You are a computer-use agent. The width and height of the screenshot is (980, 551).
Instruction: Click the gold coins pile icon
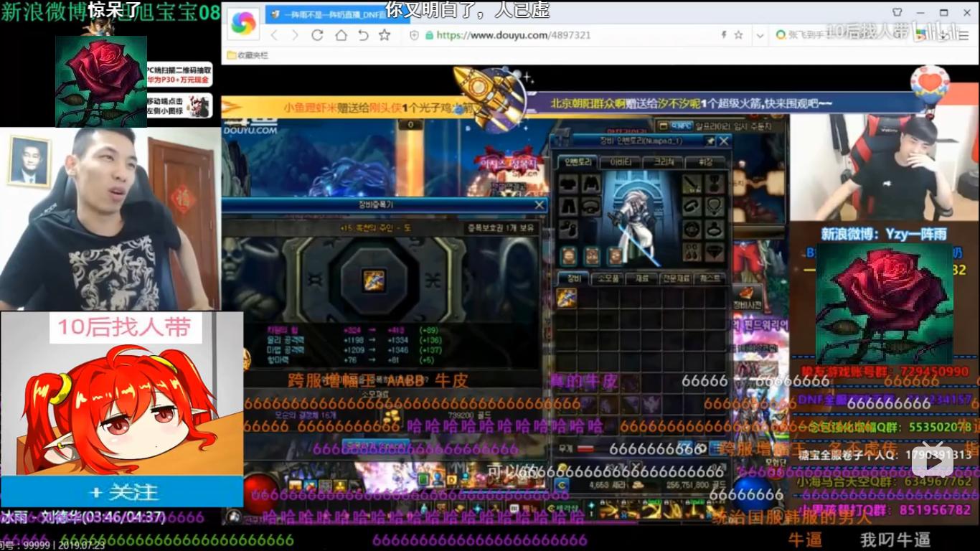coord(391,416)
